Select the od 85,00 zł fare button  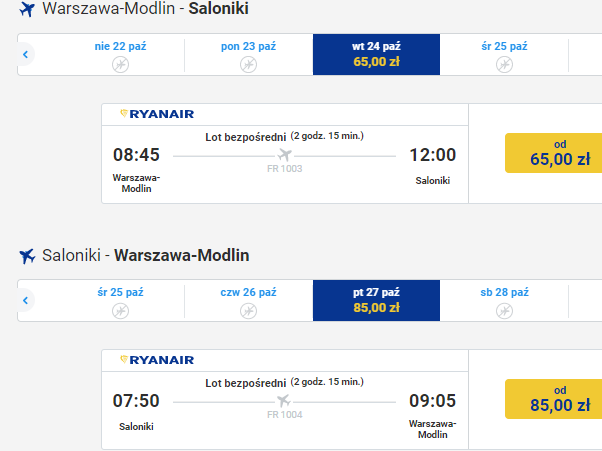click(553, 399)
